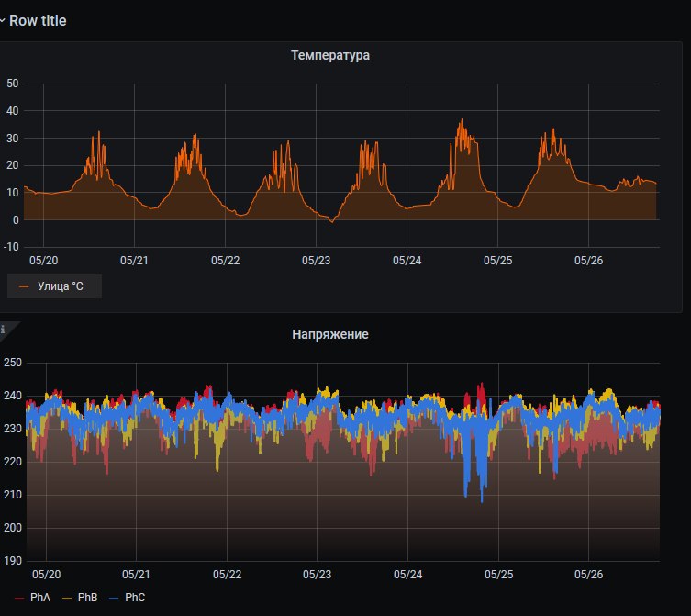
Task: Toggle the Улица °C legend series
Action: 60,286
